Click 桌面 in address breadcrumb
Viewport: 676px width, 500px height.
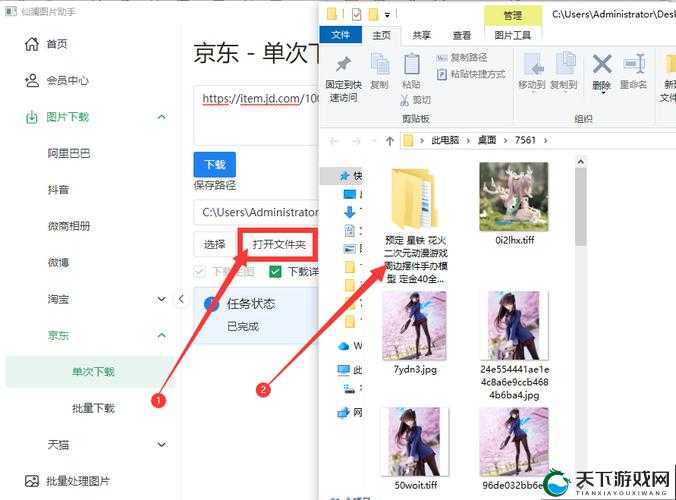[487, 140]
